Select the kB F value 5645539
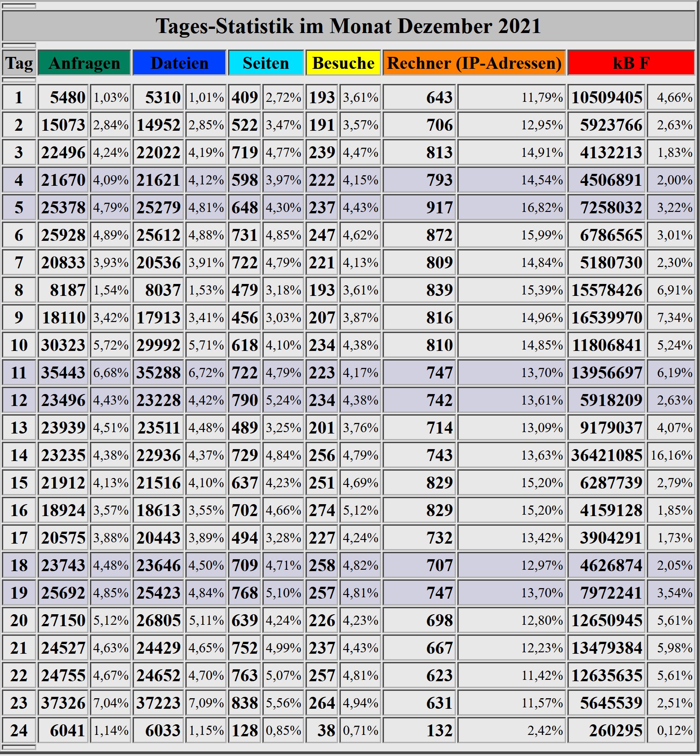 (611, 703)
